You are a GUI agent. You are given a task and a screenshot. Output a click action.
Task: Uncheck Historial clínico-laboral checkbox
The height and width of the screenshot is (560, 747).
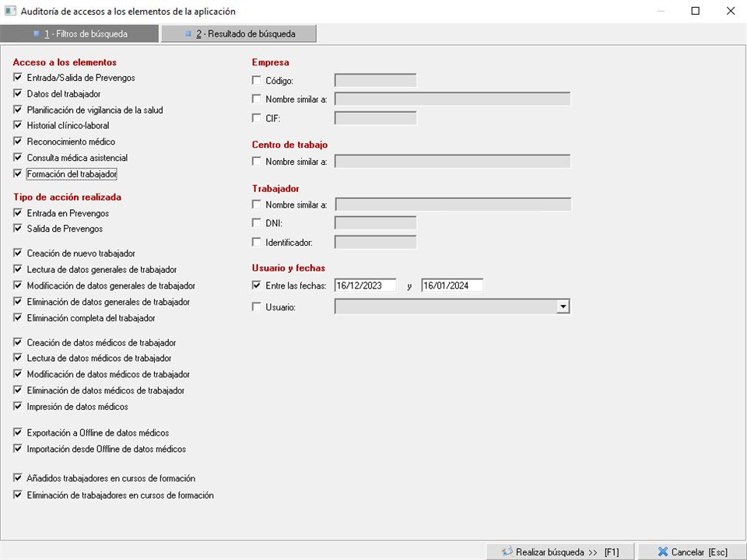pyautogui.click(x=18, y=125)
